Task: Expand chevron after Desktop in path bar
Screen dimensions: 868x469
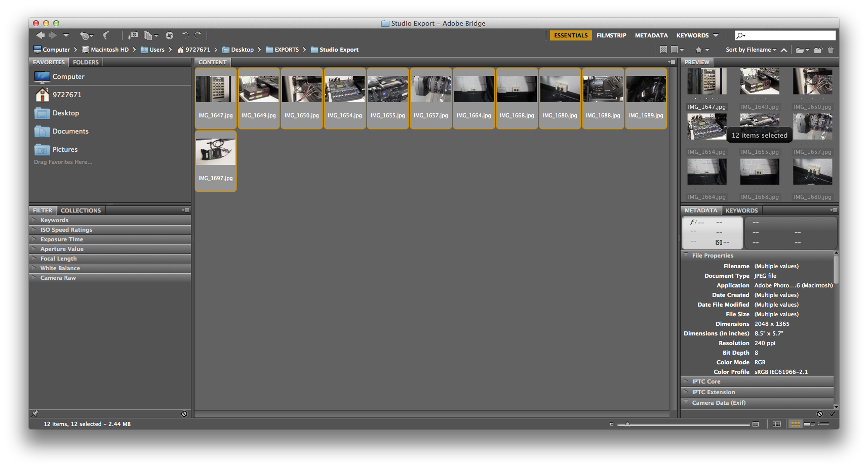Action: tap(259, 50)
